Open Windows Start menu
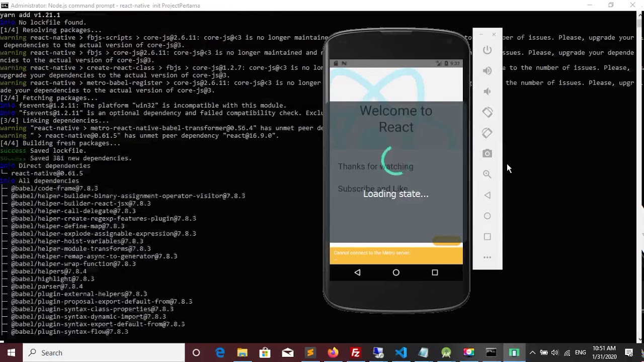The image size is (644, 362). 11,352
